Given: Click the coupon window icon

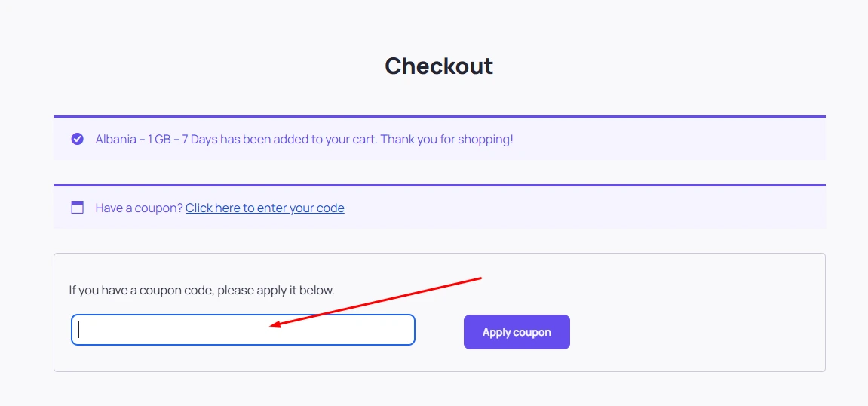Looking at the screenshot, I should (x=77, y=208).
